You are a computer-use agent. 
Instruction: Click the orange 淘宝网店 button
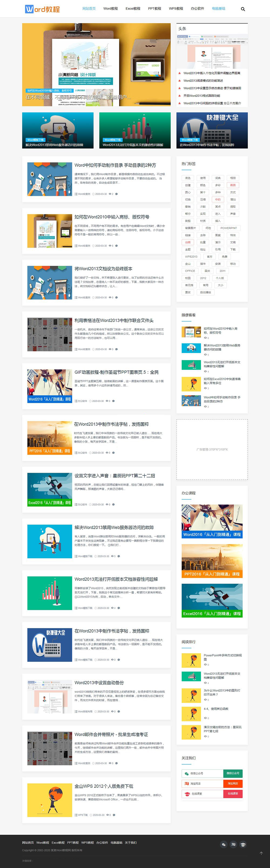(x=233, y=783)
